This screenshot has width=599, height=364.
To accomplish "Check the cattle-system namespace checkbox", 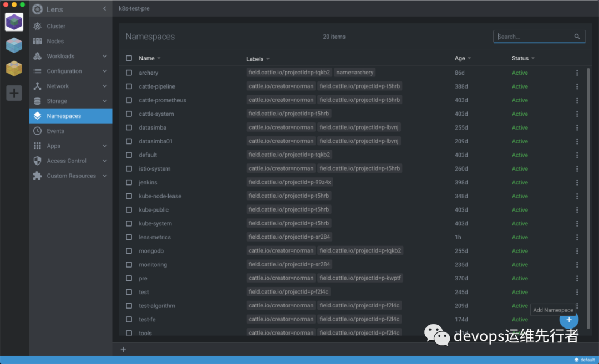I will click(129, 114).
